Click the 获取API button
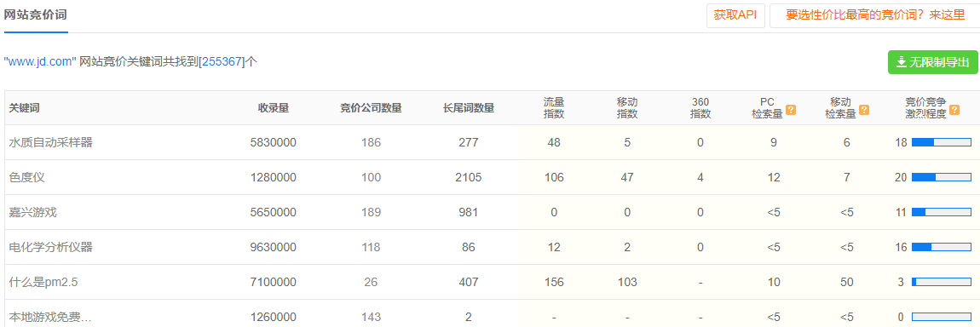 pos(735,15)
